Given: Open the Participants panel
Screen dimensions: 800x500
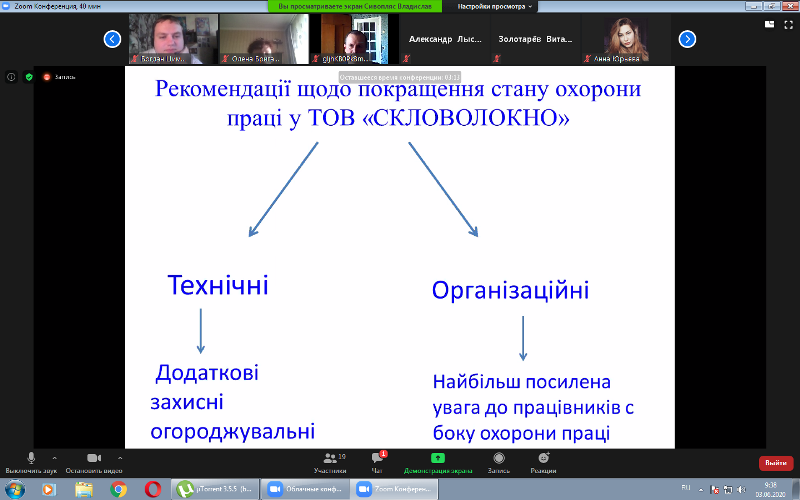Looking at the screenshot, I should pos(331,462).
